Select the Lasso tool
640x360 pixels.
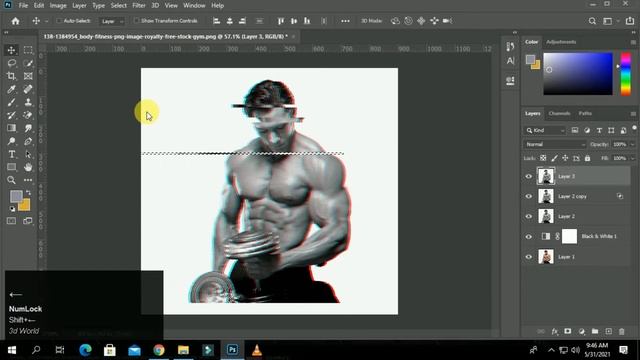[11, 63]
